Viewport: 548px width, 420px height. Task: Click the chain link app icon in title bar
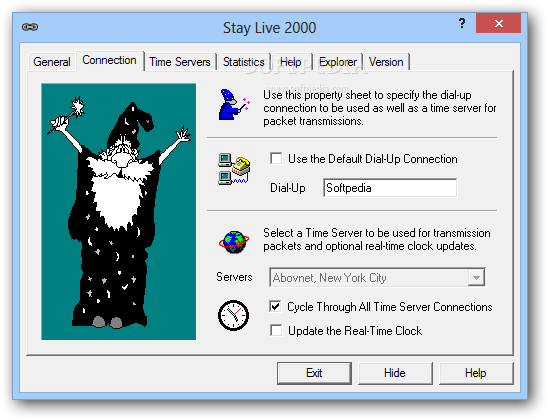30,27
